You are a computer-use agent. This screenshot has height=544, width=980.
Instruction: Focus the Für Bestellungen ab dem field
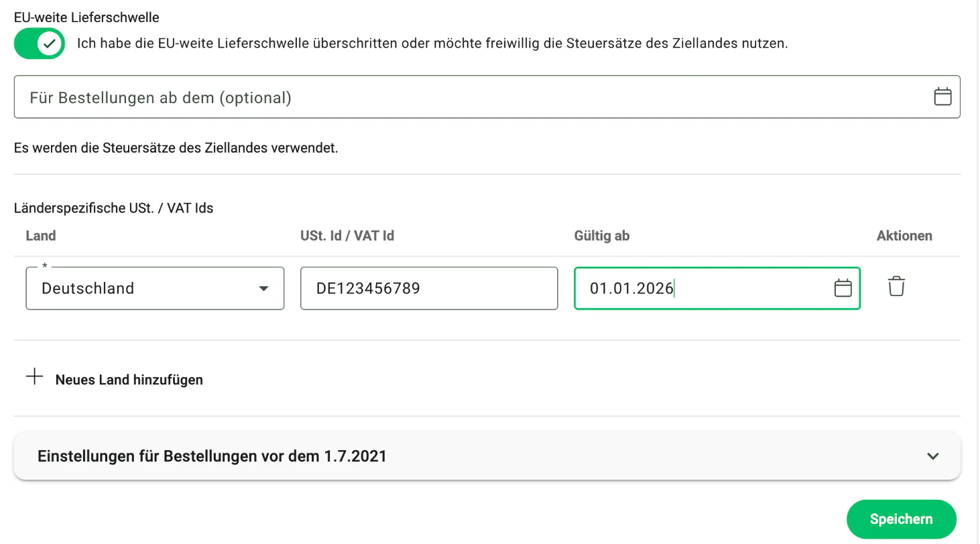tap(487, 97)
